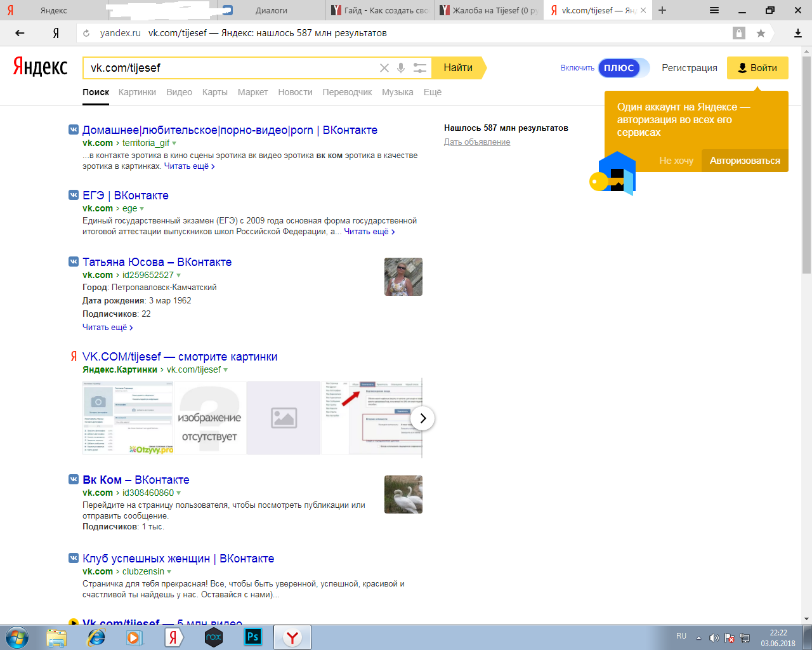Image resolution: width=812 pixels, height=650 pixels.
Task: Expand options arrow next to id308460860
Action: tap(178, 493)
